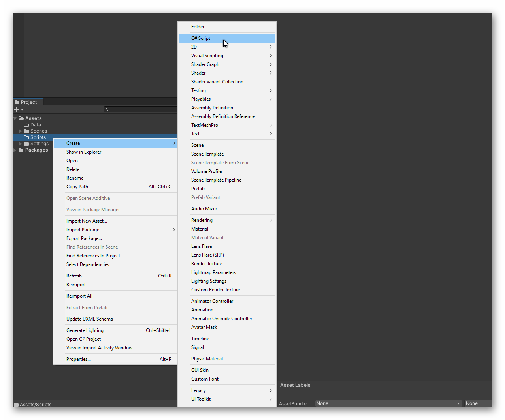Collapse the Assets folder tree
505x420 pixels.
[x=15, y=118]
